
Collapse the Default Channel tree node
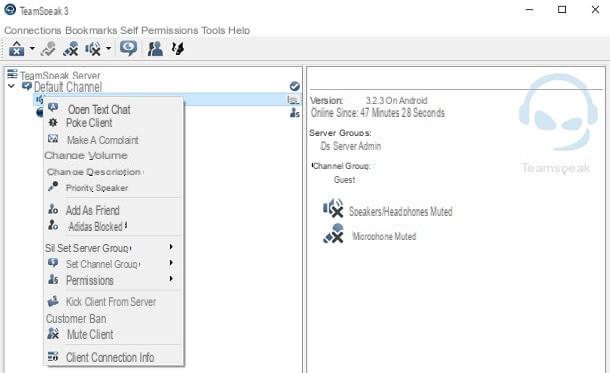[x=11, y=86]
